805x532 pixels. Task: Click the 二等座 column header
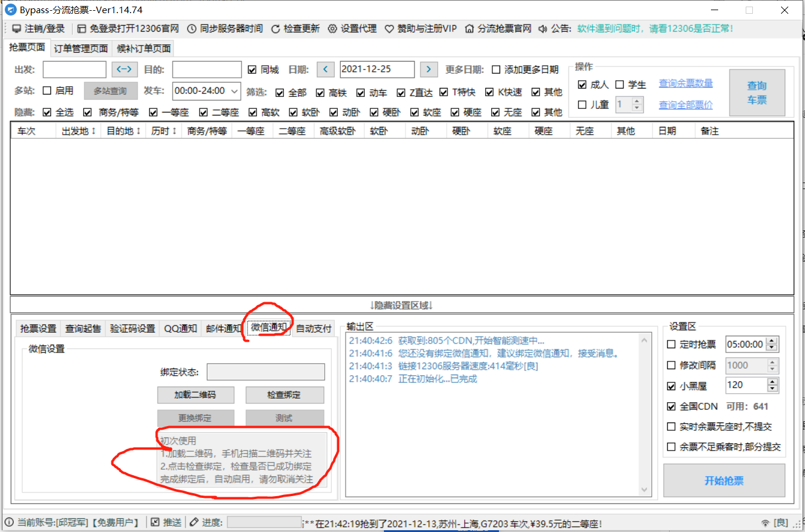click(292, 131)
